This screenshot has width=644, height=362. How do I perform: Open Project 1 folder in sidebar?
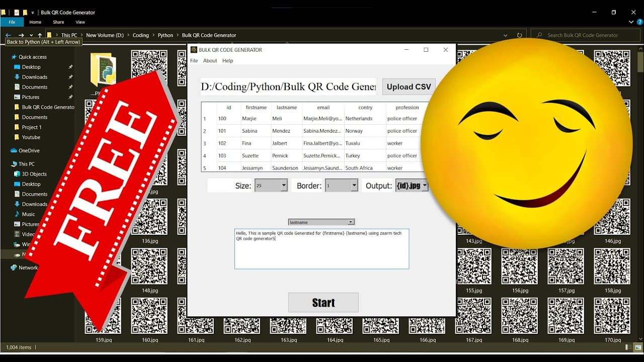pos(28,127)
